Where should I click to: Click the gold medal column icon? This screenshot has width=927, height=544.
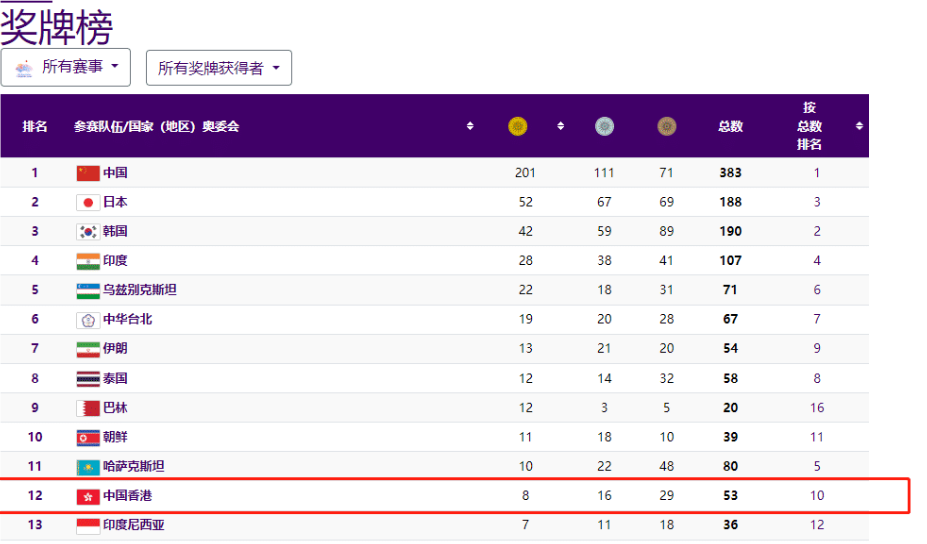pos(517,126)
